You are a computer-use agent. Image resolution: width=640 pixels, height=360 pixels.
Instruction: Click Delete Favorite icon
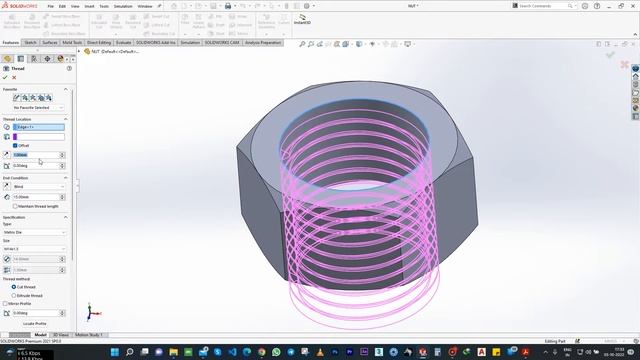pos(33,98)
